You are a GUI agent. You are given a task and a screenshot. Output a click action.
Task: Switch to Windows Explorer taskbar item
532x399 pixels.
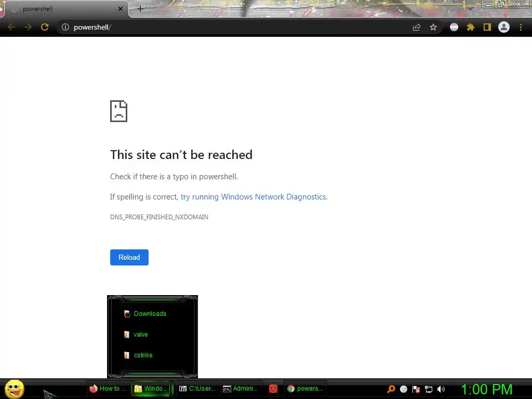[x=151, y=389]
